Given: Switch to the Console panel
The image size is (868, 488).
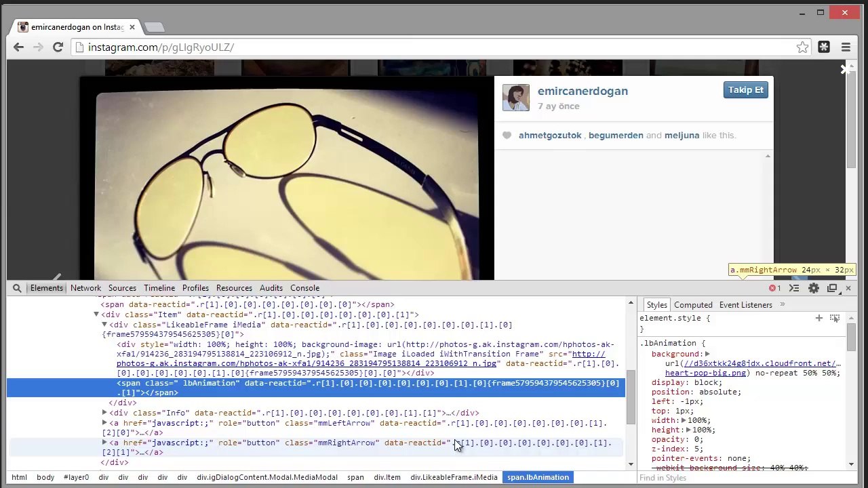Looking at the screenshot, I should 304,288.
